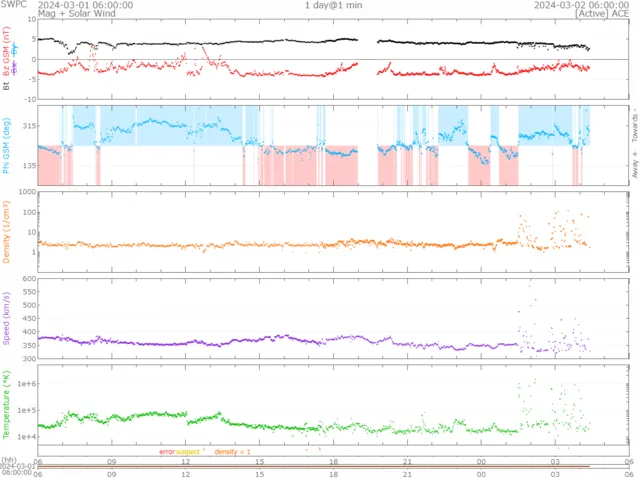The width and height of the screenshot is (640, 478).
Task: Click the Temperature (°K) axis label
Action: (x=6, y=405)
